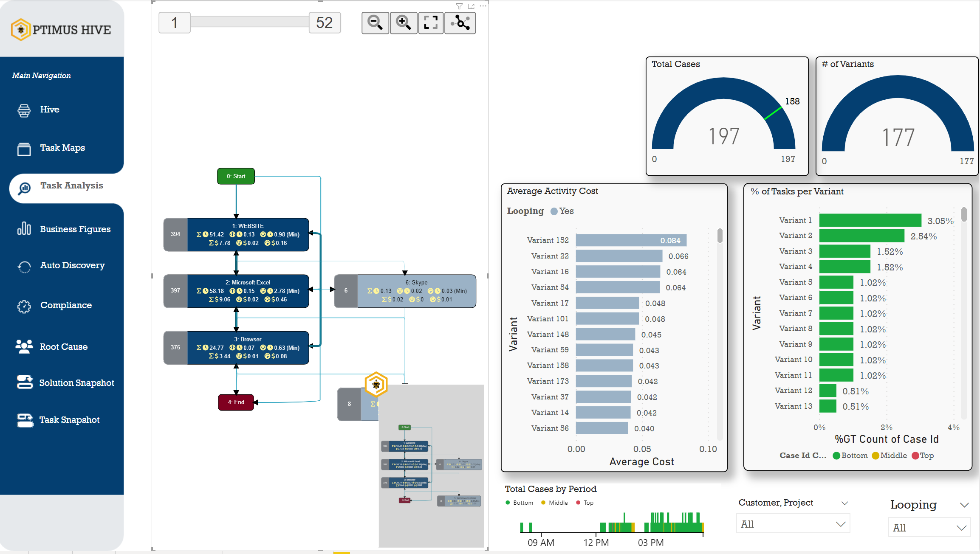Click the filter funnel icon above process map
Image resolution: width=980 pixels, height=554 pixels.
459,6
